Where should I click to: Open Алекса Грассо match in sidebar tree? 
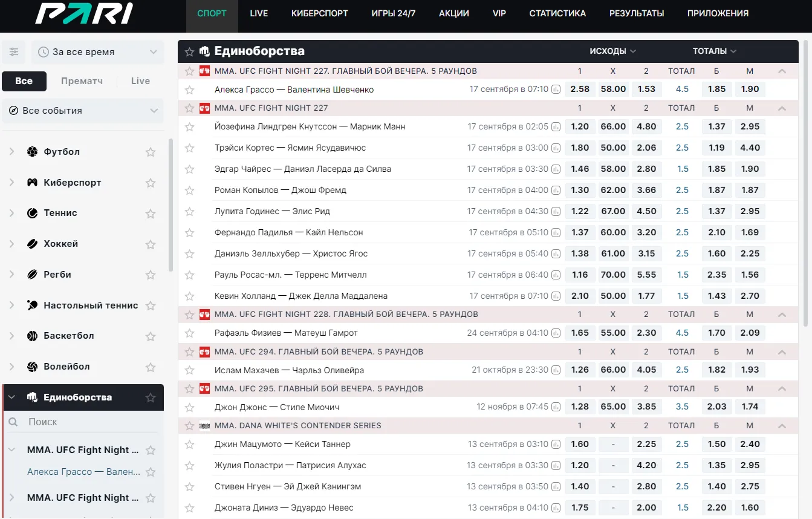[83, 472]
